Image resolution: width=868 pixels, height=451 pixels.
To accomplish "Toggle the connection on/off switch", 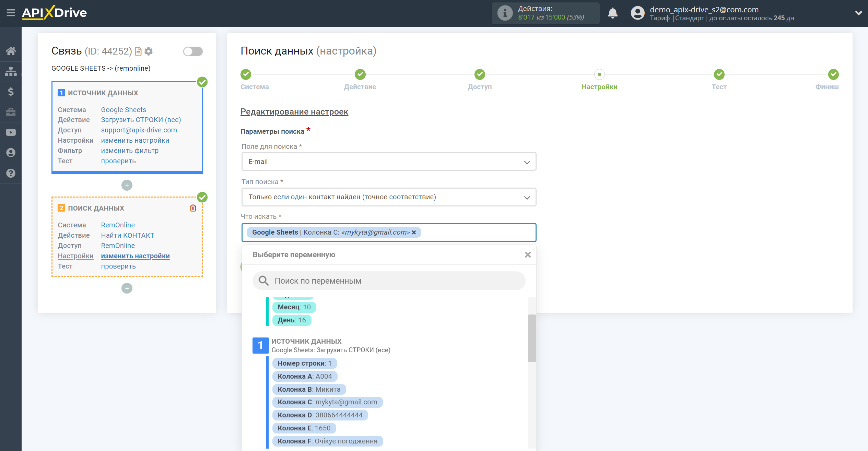I will point(193,51).
